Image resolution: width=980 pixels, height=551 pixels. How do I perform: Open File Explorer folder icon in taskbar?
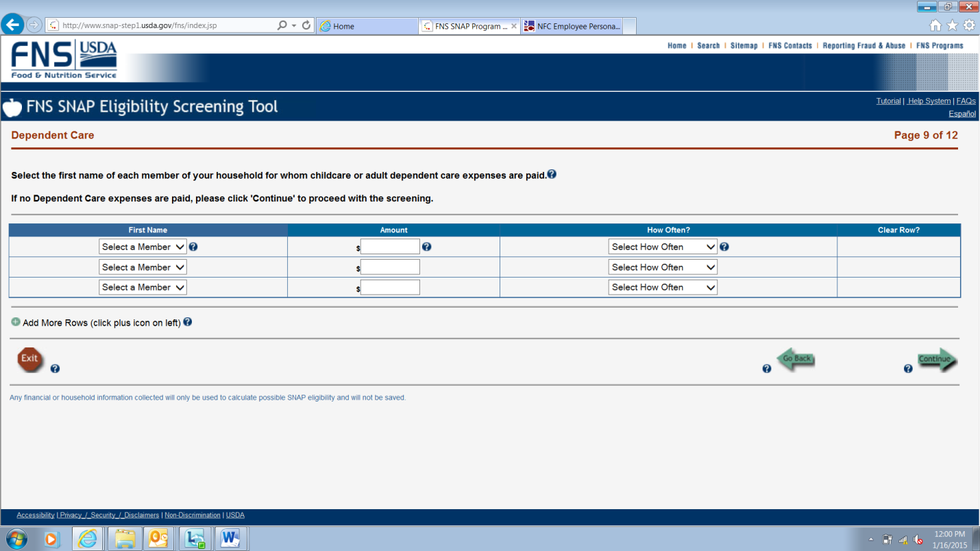click(125, 539)
